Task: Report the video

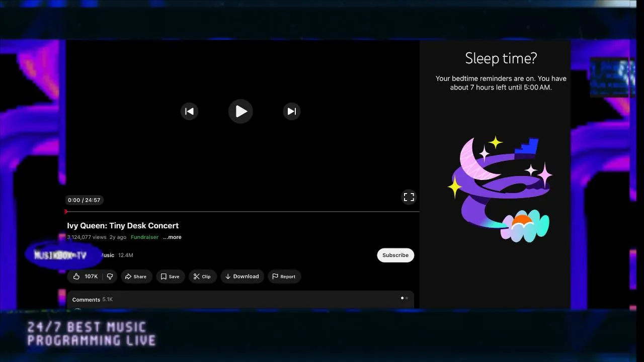Action: [x=284, y=277]
